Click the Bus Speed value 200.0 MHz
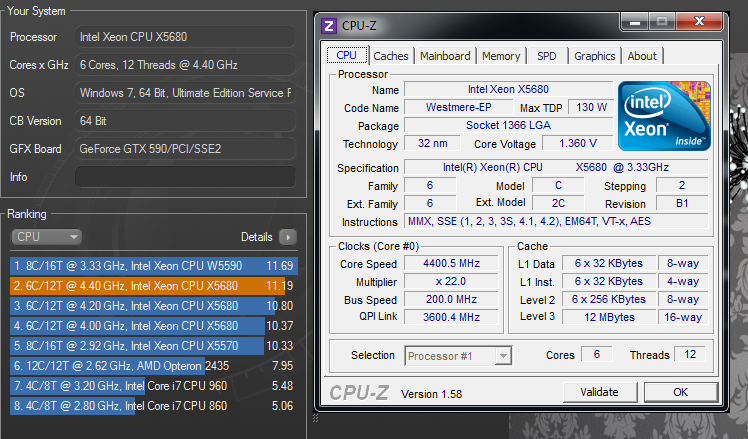Screen dimensions: 748x439 (x=451, y=300)
